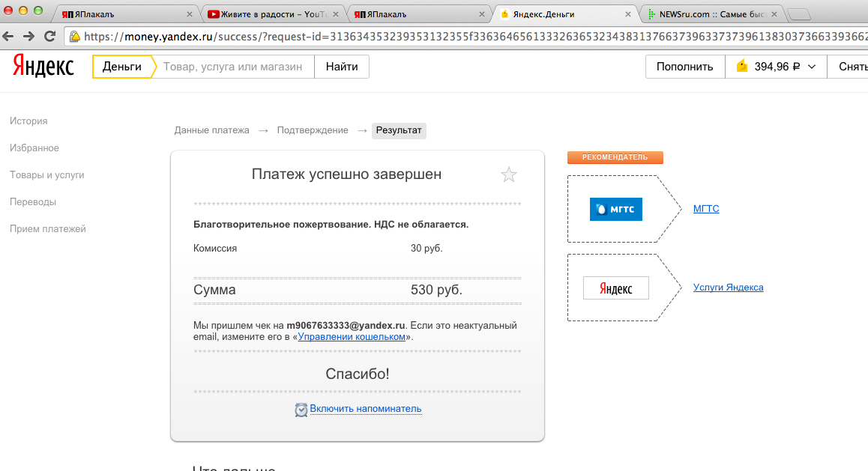The height and width of the screenshot is (471, 868).
Task: Close the NEWSru.com tab
Action: (774, 14)
